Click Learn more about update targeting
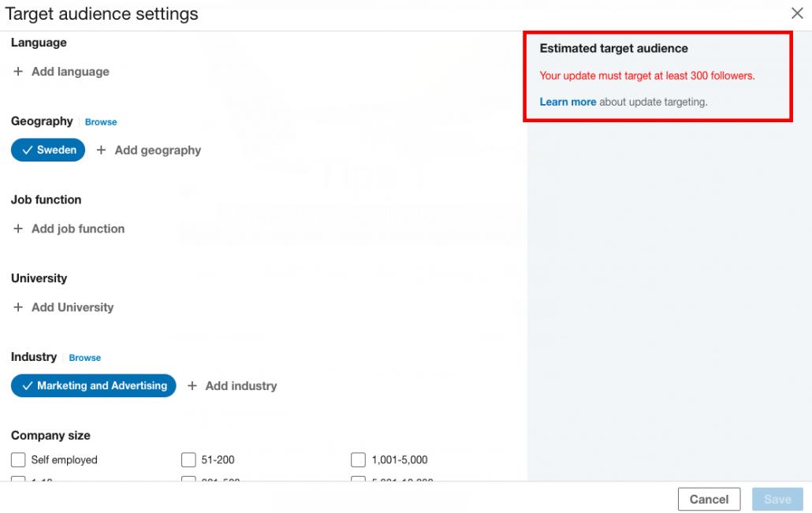Viewport: 812px width, 513px height. pos(568,102)
